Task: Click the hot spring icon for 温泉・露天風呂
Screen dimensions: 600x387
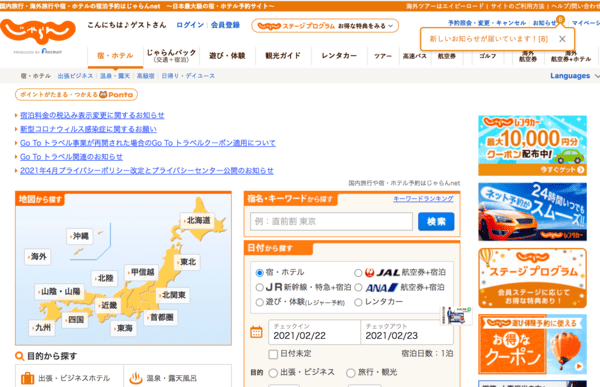Action: 136,378
